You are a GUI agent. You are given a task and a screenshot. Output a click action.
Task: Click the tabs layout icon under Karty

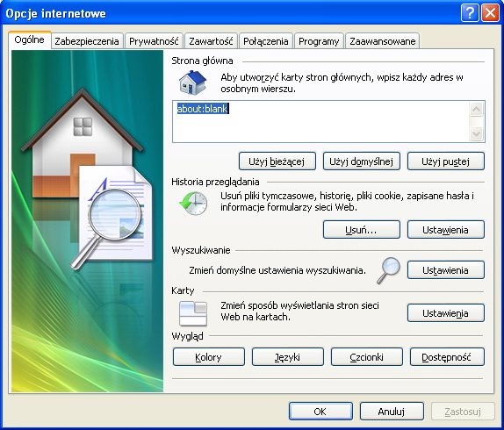pos(193,313)
